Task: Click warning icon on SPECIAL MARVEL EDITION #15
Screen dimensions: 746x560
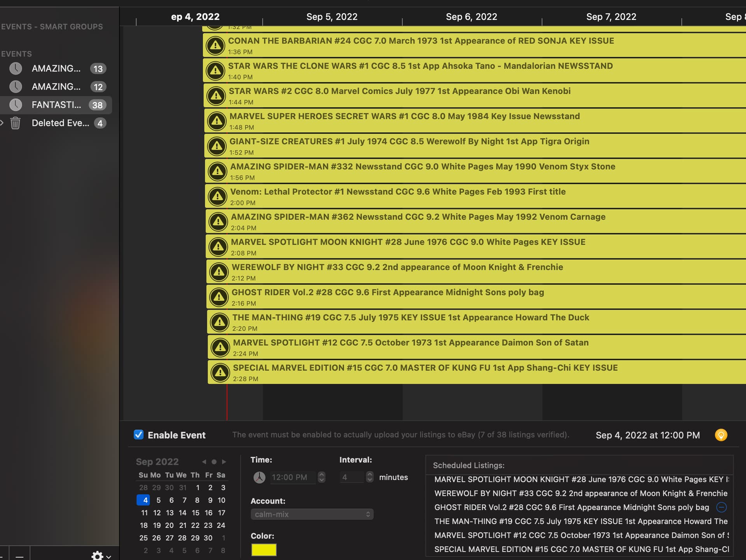Action: pyautogui.click(x=220, y=373)
